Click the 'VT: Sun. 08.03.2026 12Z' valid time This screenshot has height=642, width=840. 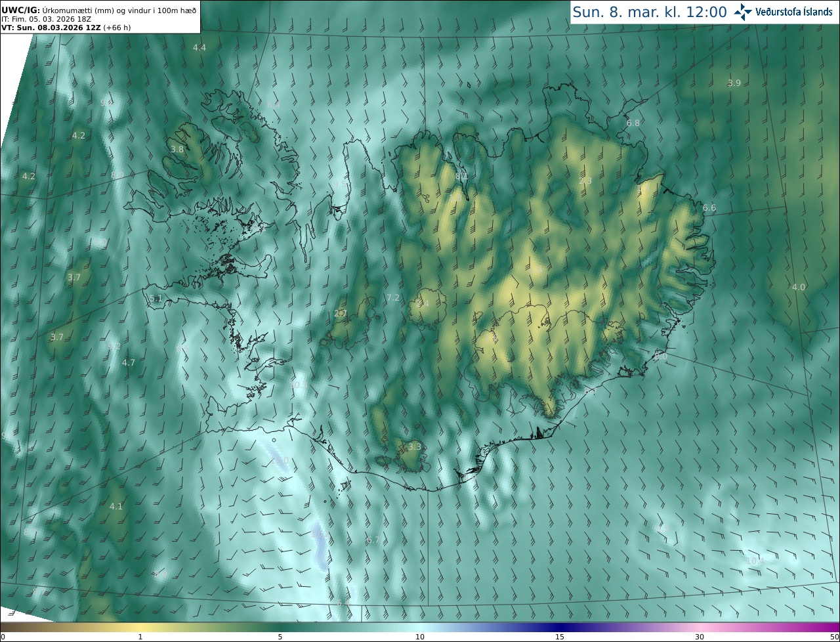tap(51, 28)
